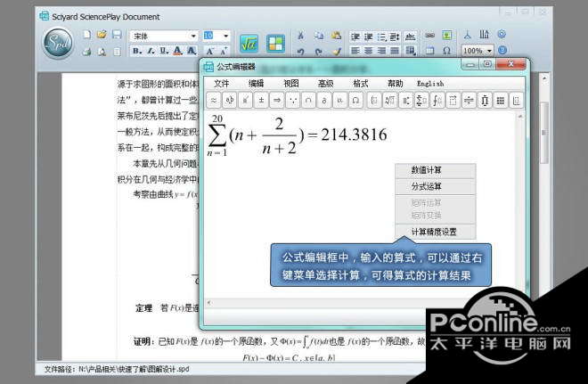Expand the 100% zoom dropdown

tap(489, 50)
